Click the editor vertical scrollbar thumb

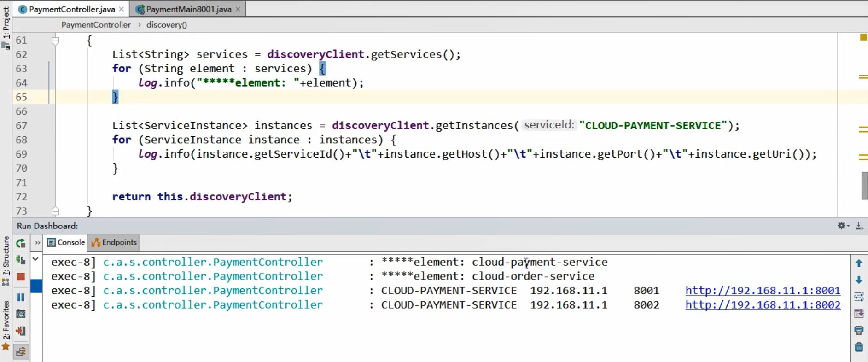864,186
